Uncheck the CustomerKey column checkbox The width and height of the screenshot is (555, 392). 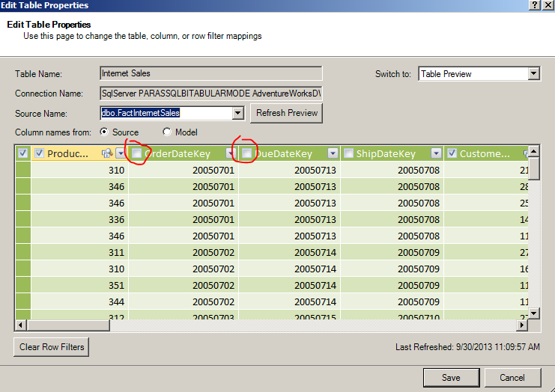[x=452, y=153]
